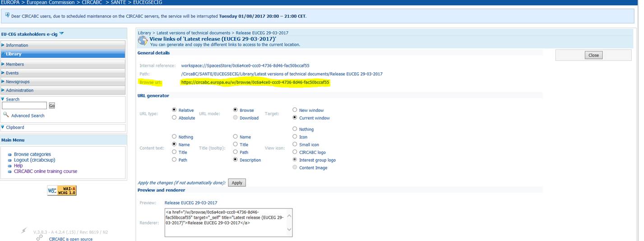
Task: Collapse the Search panel
Action: [3, 99]
